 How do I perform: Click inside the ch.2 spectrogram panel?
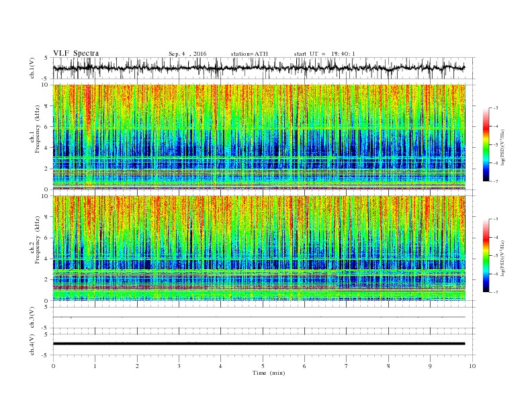[x=259, y=248]
